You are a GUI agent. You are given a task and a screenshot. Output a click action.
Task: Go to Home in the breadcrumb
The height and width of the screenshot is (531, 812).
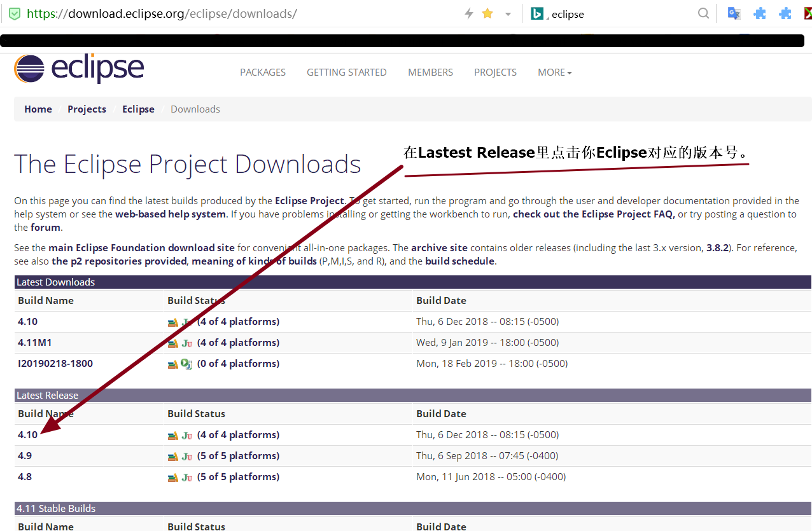pos(38,109)
